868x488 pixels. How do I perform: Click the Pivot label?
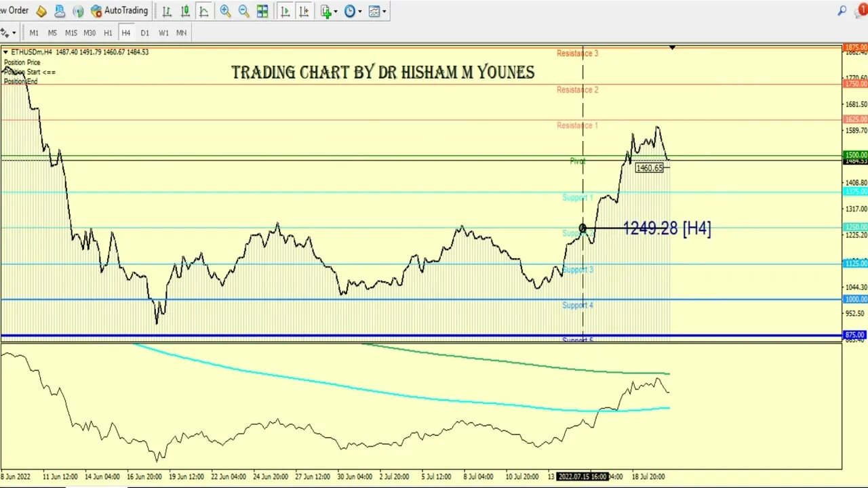click(x=577, y=161)
